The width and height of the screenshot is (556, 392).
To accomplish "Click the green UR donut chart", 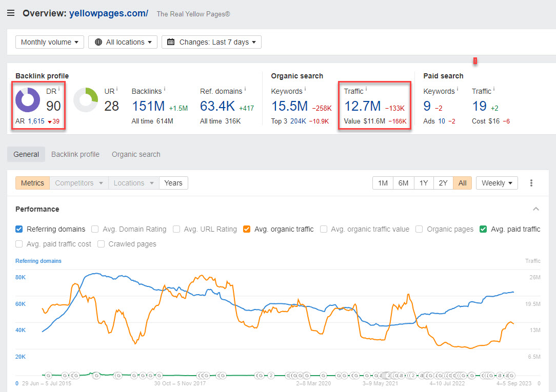I will pos(86,100).
